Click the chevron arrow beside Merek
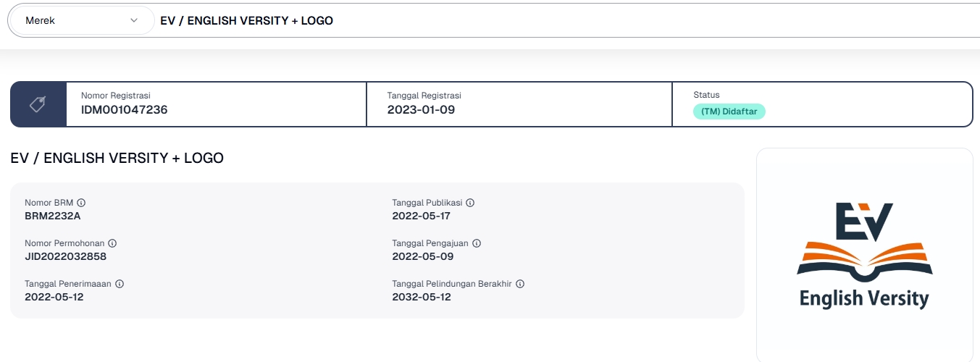Screen dimensions: 980x362 click(134, 21)
